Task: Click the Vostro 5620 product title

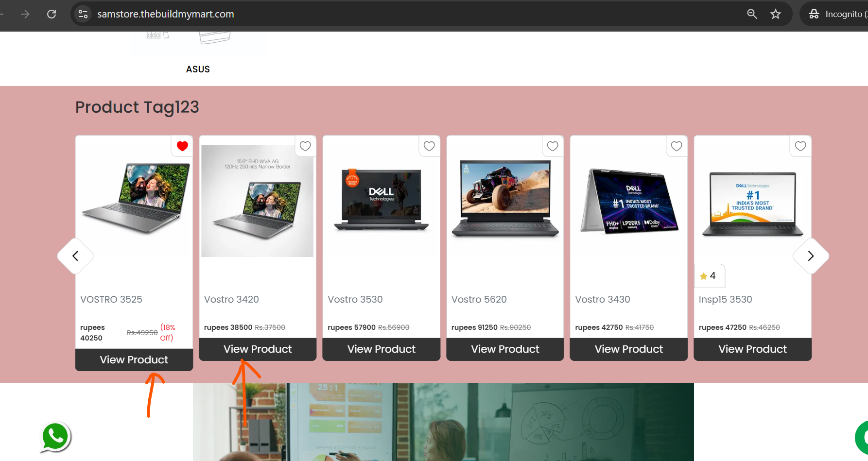Action: pyautogui.click(x=479, y=300)
